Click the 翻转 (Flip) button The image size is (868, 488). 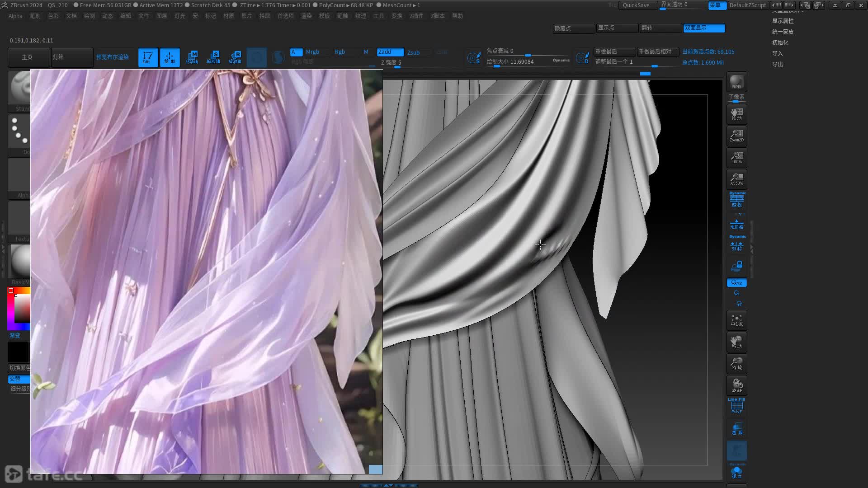click(x=660, y=28)
